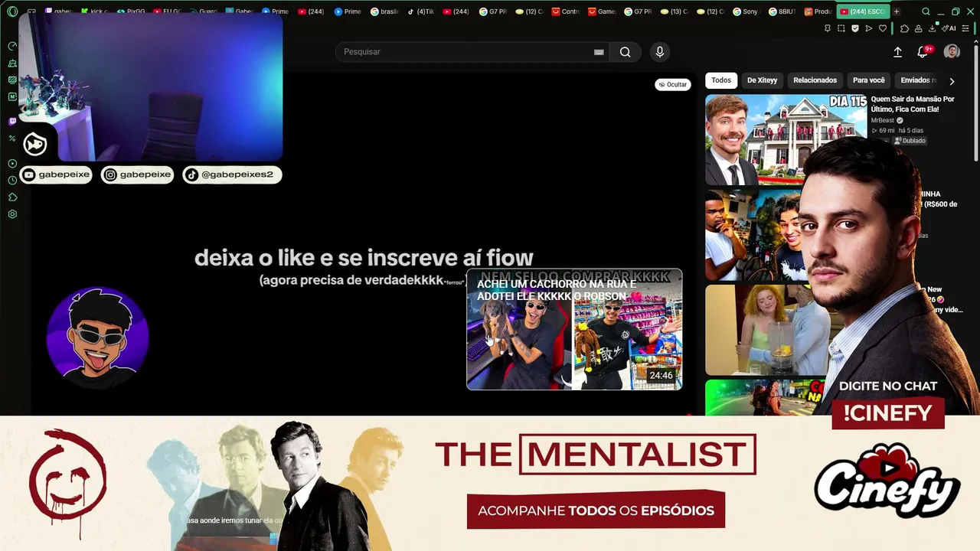Select the Todos filter chip

pos(721,80)
